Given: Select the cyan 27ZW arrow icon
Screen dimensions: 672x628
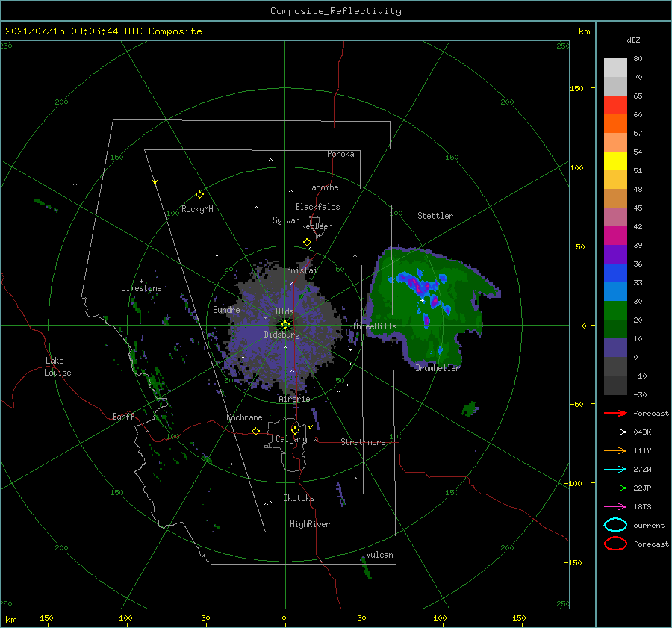Looking at the screenshot, I should pos(615,470).
